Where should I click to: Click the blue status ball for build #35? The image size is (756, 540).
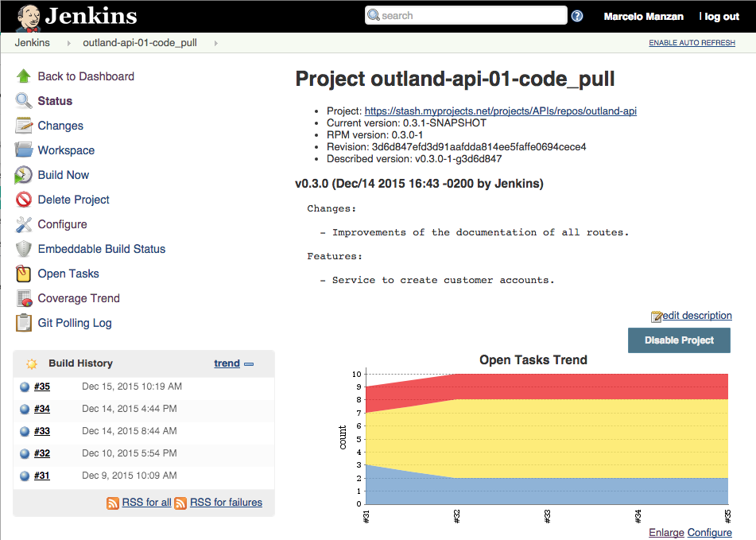click(x=25, y=387)
